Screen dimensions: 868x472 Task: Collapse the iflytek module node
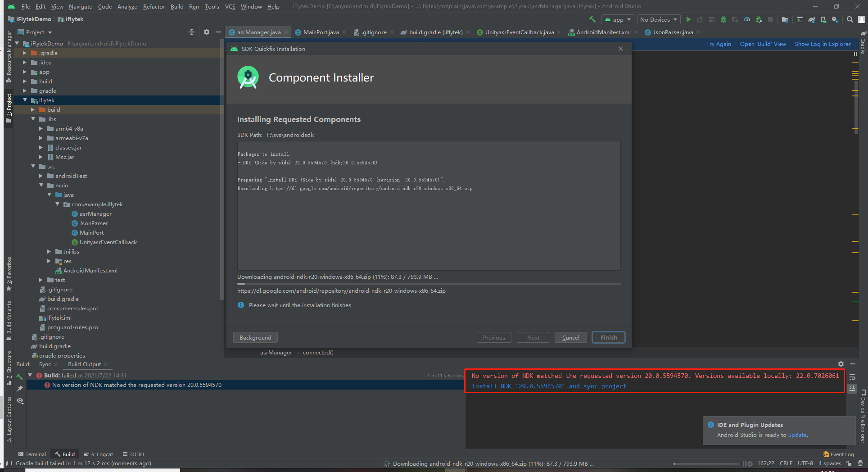click(25, 100)
